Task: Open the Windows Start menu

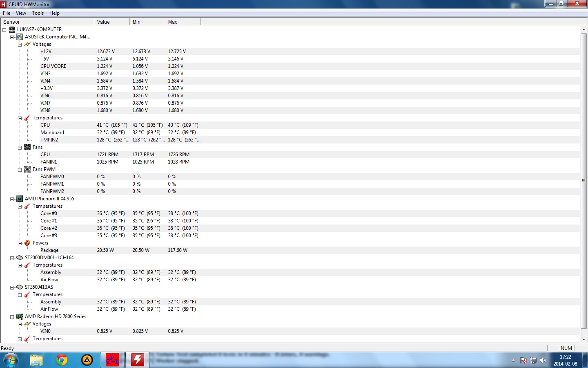Action: (11, 360)
